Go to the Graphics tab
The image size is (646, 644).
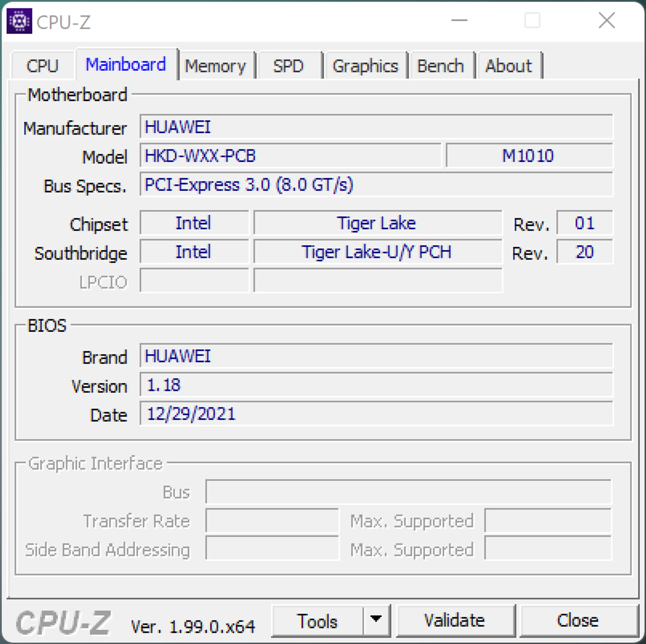point(366,66)
